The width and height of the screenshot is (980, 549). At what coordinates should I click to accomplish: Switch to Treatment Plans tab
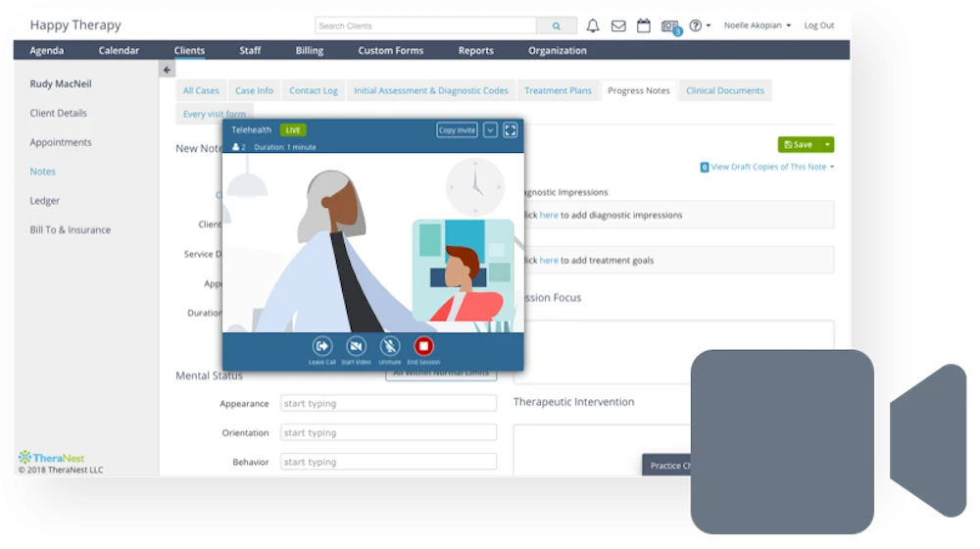559,90
